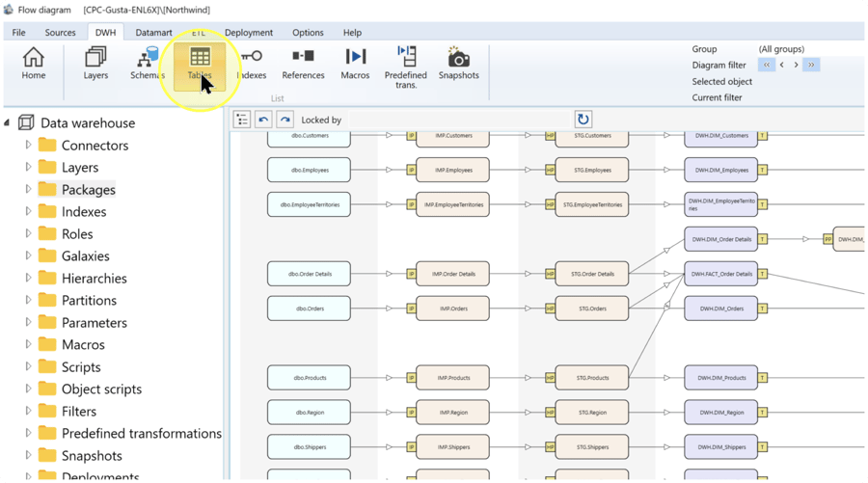Go to next diagram filter
This screenshot has width=868, height=483.
pos(796,65)
